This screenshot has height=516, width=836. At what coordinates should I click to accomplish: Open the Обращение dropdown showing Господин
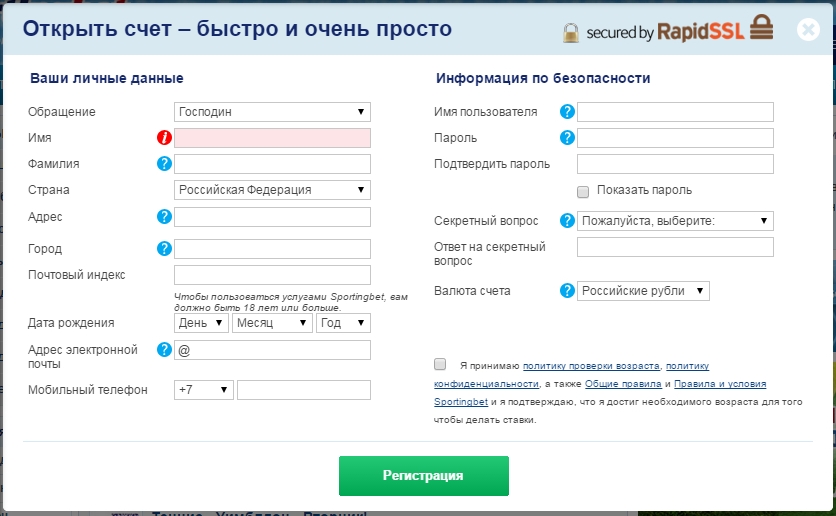[x=272, y=112]
